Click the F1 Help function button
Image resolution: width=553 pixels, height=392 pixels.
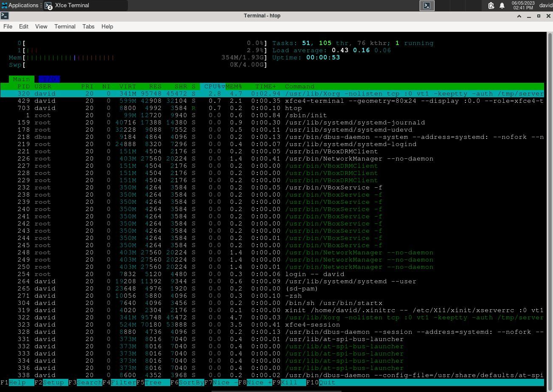[17, 382]
